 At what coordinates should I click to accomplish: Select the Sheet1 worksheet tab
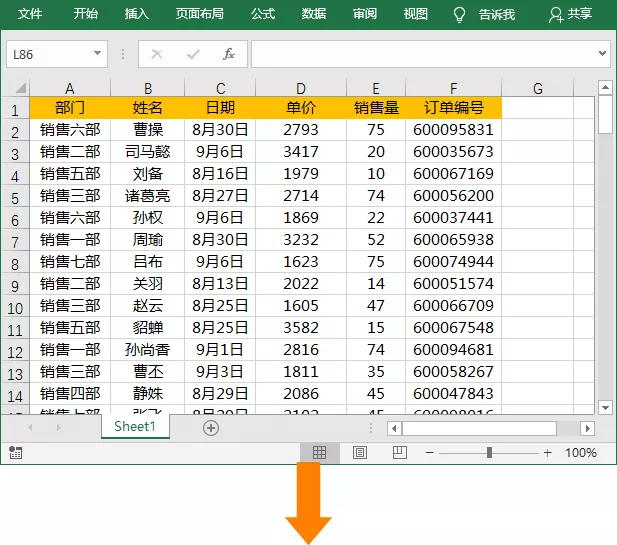pyautogui.click(x=135, y=426)
